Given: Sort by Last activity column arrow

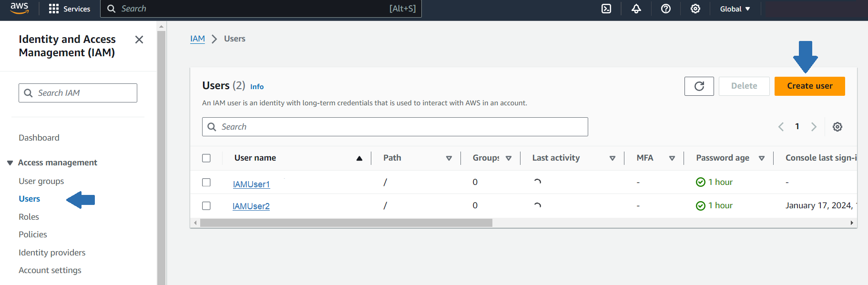Looking at the screenshot, I should pos(613,158).
